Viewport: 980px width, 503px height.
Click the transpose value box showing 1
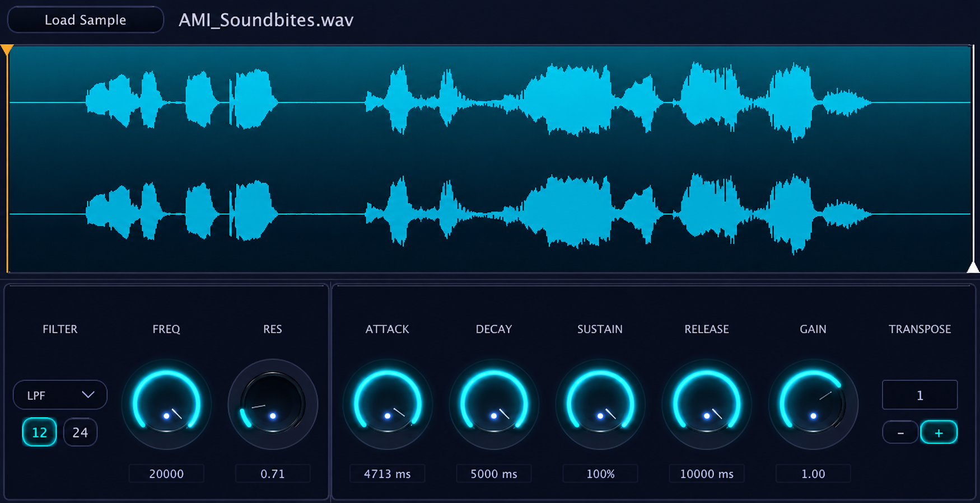click(920, 395)
